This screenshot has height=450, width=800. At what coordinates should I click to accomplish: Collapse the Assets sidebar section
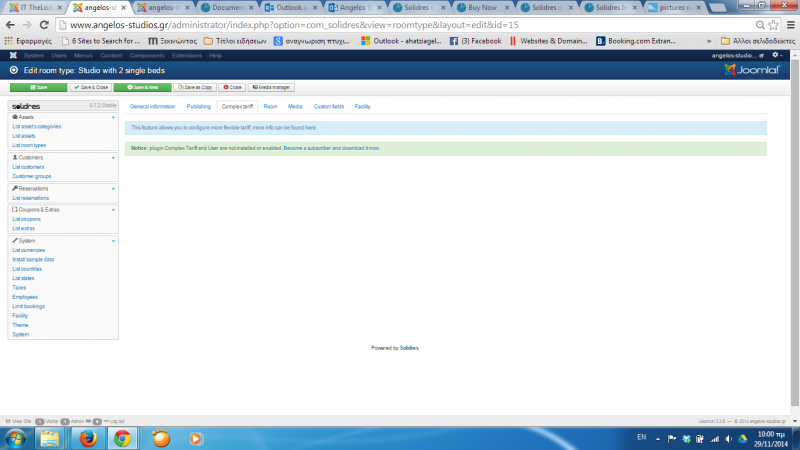tap(114, 117)
